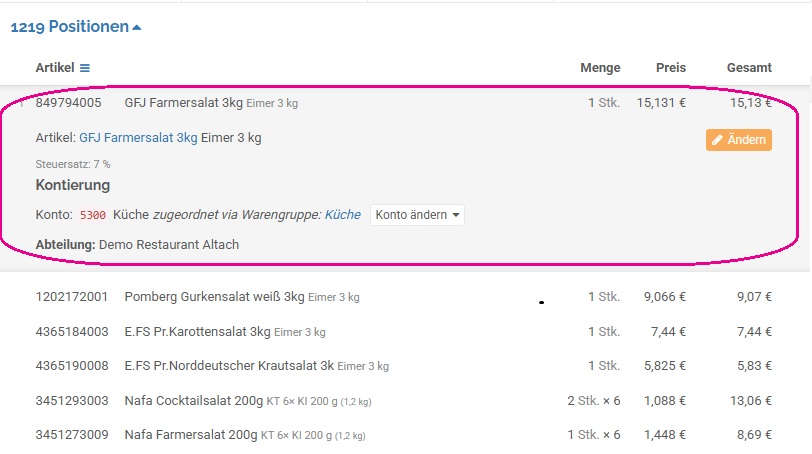
Task: Select row 849794005 GFJ Farmersalat
Action: coord(404,103)
